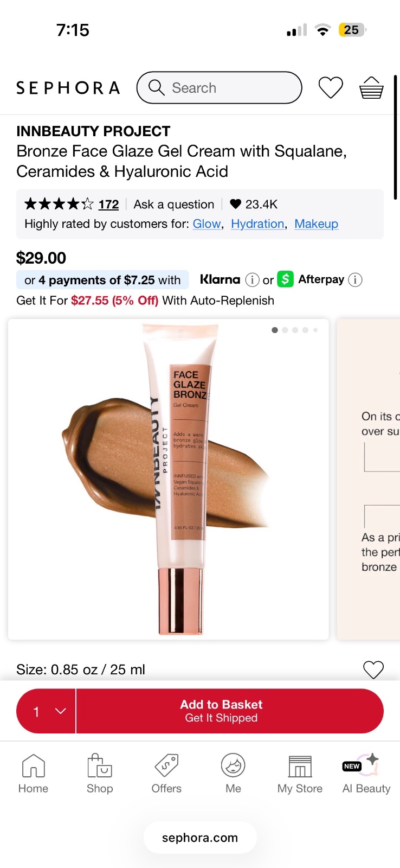Open the Makeup rating link
The height and width of the screenshot is (868, 400).
pos(317,224)
